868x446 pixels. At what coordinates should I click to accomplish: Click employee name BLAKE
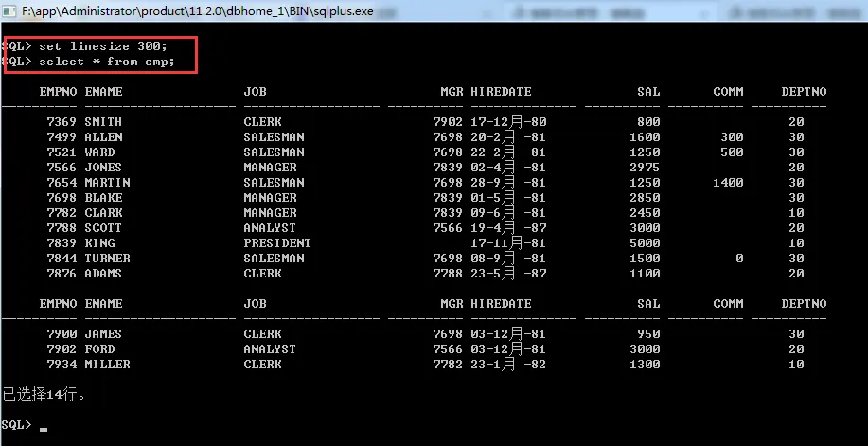pyautogui.click(x=103, y=197)
